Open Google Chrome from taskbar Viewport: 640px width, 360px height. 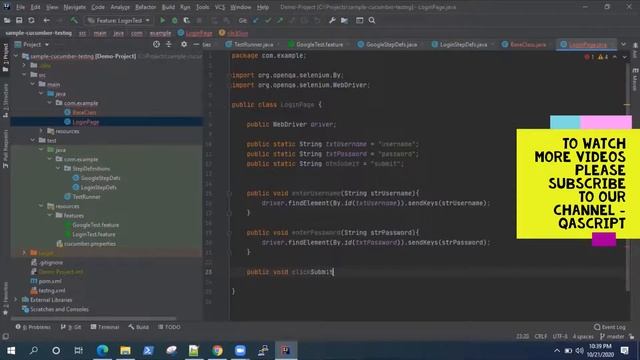pyautogui.click(x=217, y=350)
